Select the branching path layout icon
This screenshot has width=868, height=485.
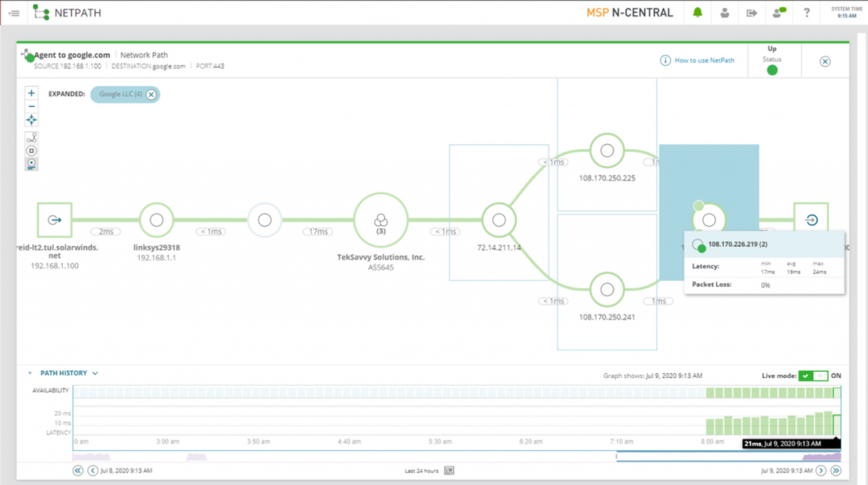pos(31,137)
